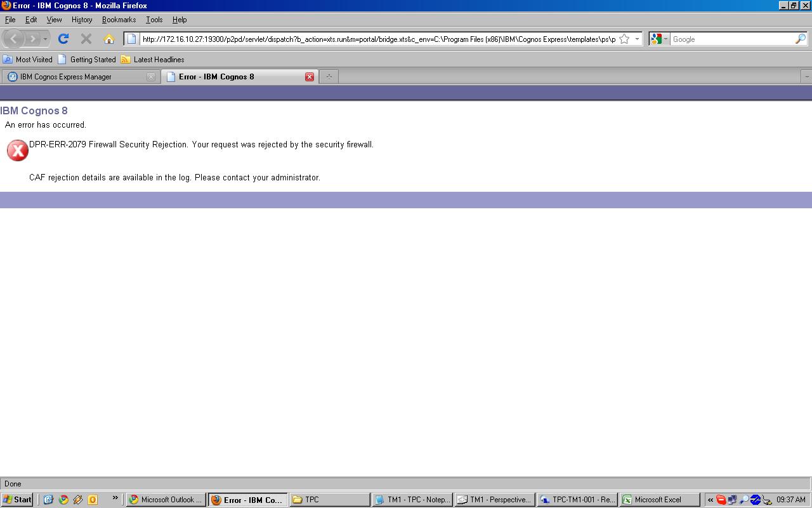
Task: Click the taskbar clock showing 09:37 AM
Action: pyautogui.click(x=790, y=500)
